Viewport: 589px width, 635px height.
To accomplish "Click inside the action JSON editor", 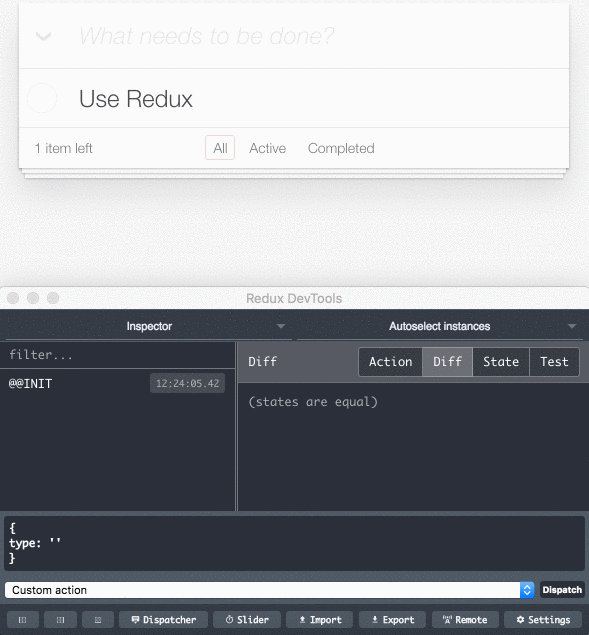I will tap(294, 543).
